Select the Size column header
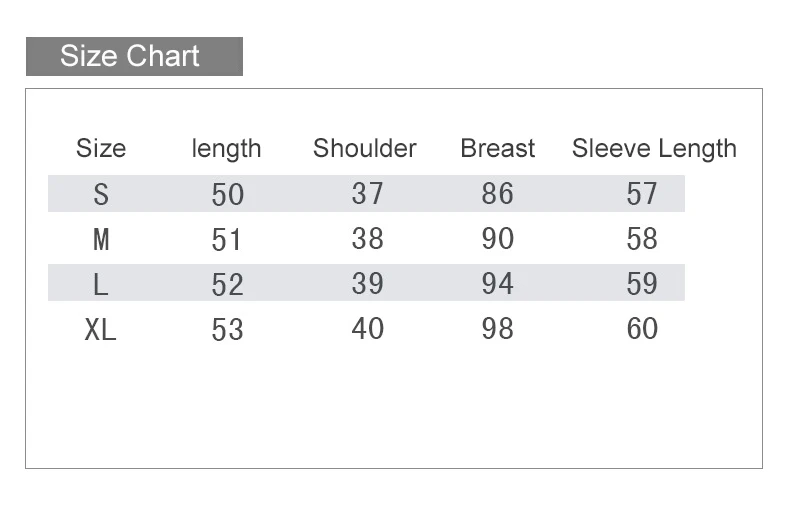 pyautogui.click(x=101, y=149)
